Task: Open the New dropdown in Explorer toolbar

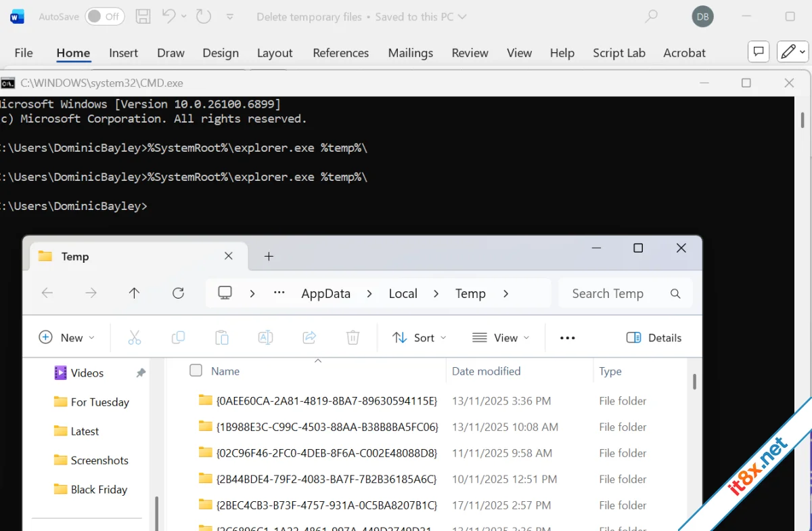Action: coord(66,337)
